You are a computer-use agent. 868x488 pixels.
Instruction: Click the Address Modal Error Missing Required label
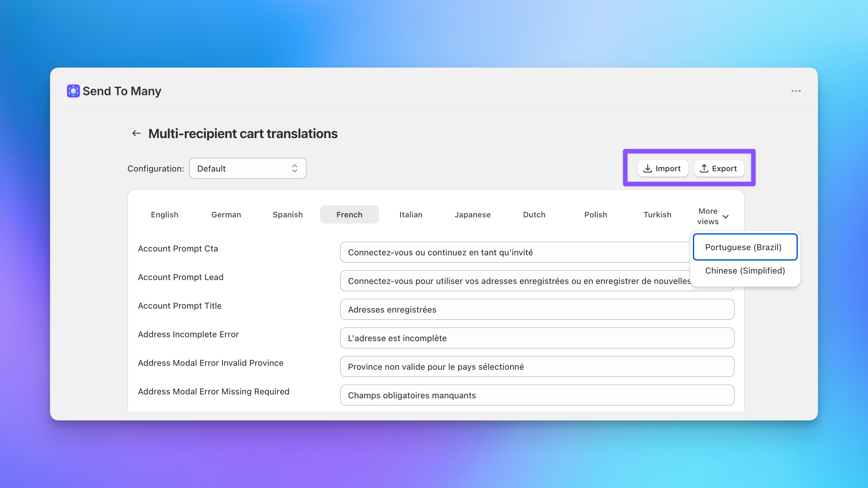pos(214,392)
